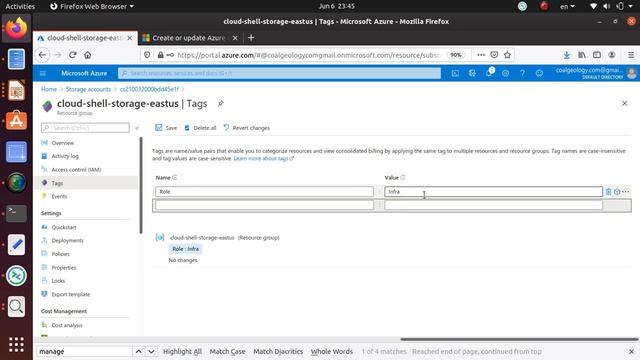640x360 pixels.
Task: Switch to Create or update Azure tab
Action: click(189, 38)
